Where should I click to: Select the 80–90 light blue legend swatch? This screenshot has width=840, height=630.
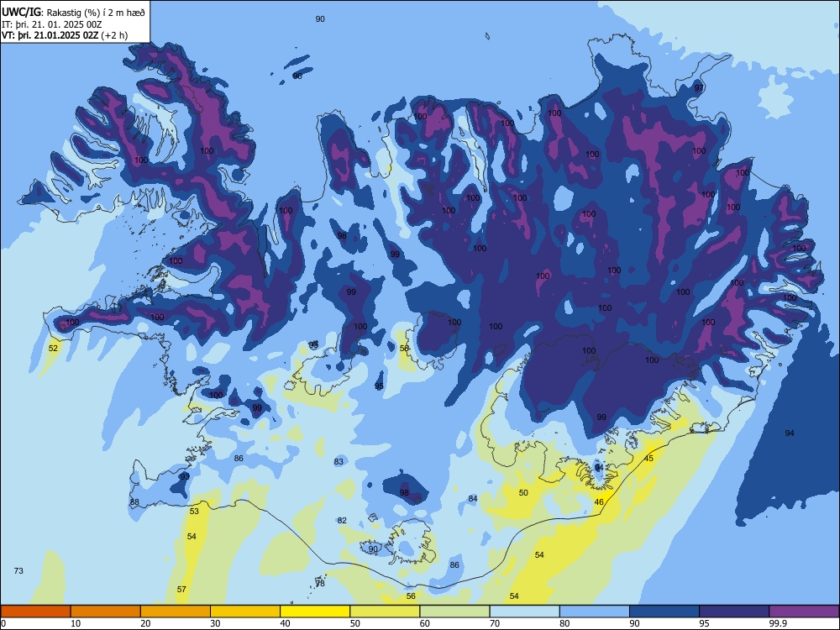595,612
